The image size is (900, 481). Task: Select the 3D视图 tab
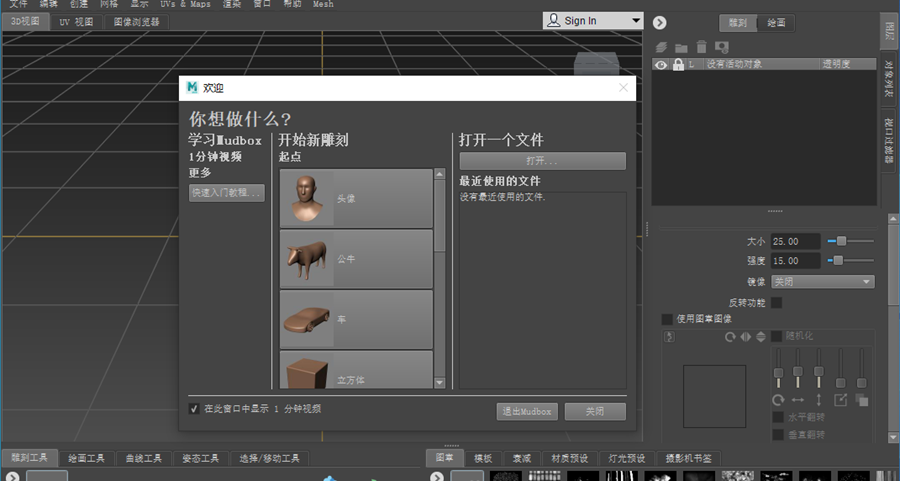click(x=25, y=21)
